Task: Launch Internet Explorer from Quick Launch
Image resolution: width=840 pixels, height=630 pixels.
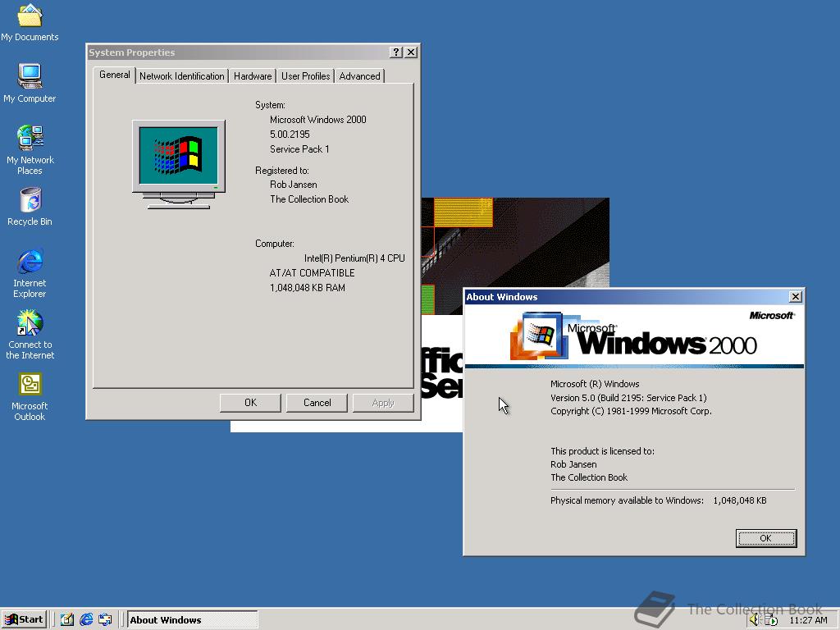Action: click(86, 620)
